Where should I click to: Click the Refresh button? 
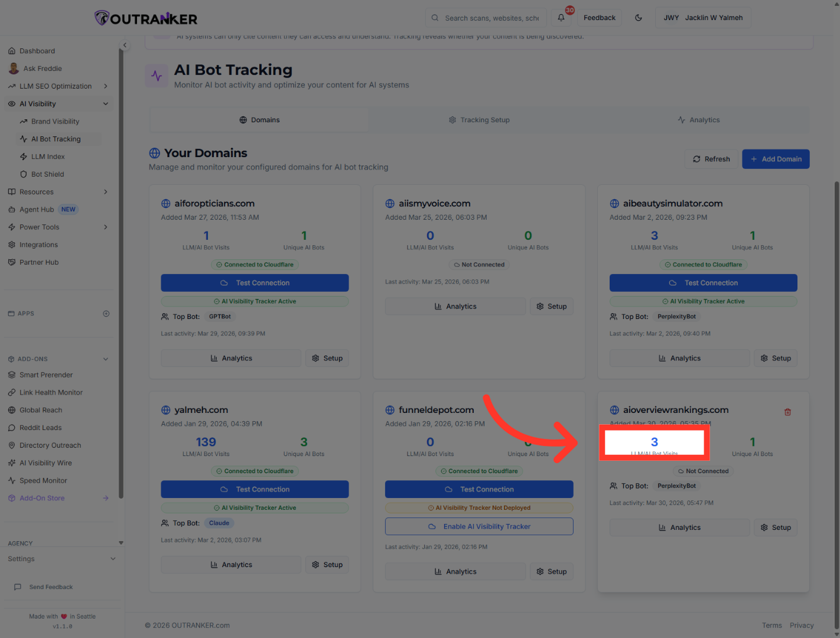711,159
